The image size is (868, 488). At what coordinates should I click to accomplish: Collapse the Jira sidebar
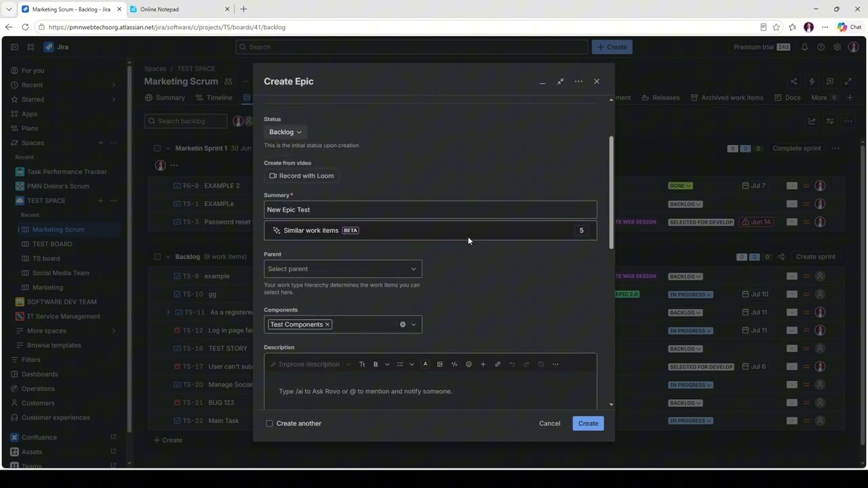pos(14,47)
